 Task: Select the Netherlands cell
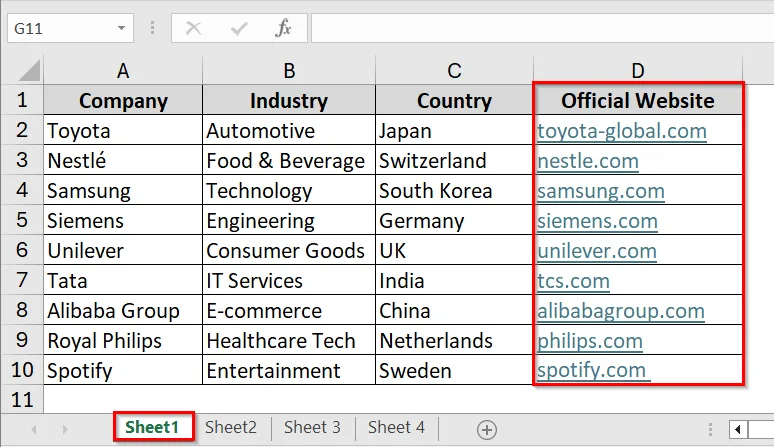454,340
